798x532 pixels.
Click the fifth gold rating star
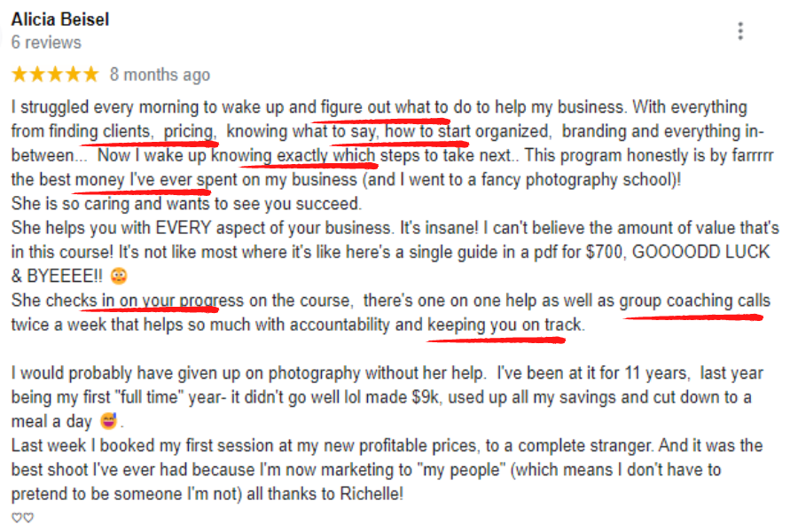click(x=91, y=74)
